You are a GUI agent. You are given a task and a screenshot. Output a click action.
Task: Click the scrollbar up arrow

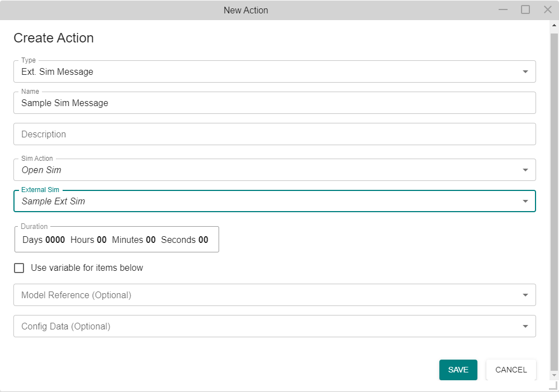(554, 25)
